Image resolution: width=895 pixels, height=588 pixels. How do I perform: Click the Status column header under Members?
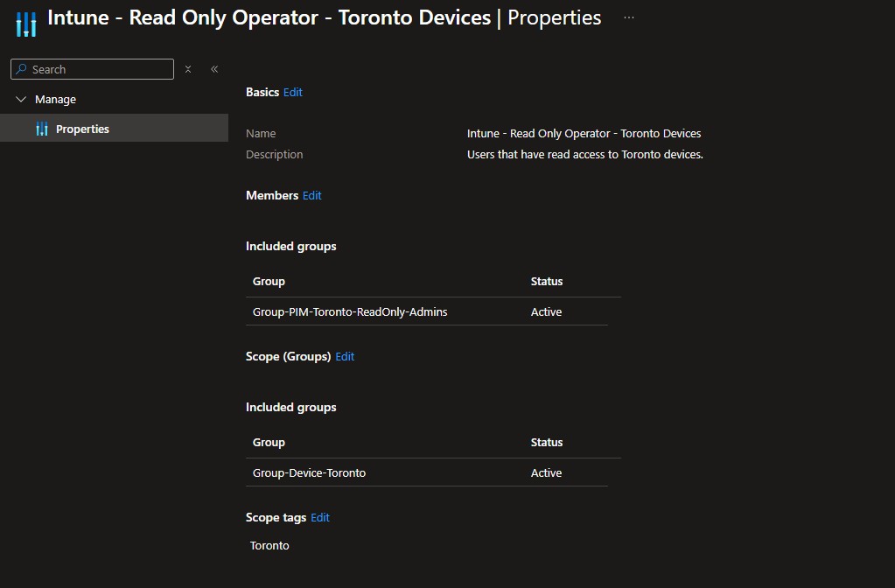(547, 282)
